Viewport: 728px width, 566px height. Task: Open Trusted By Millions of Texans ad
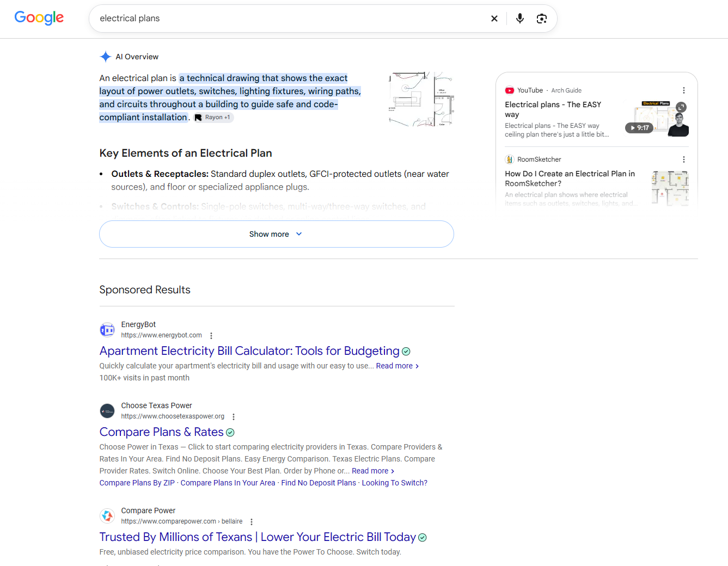pos(258,537)
